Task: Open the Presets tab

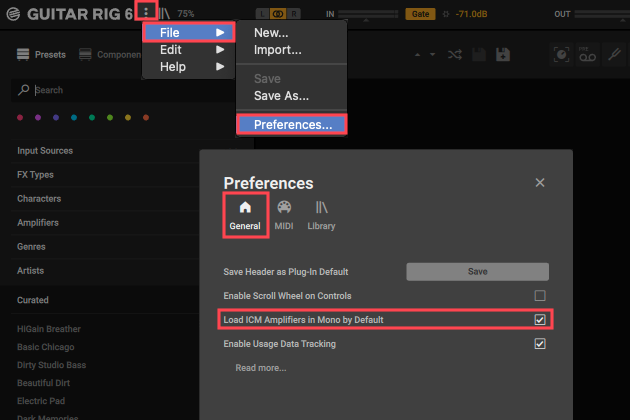Action: [x=41, y=54]
